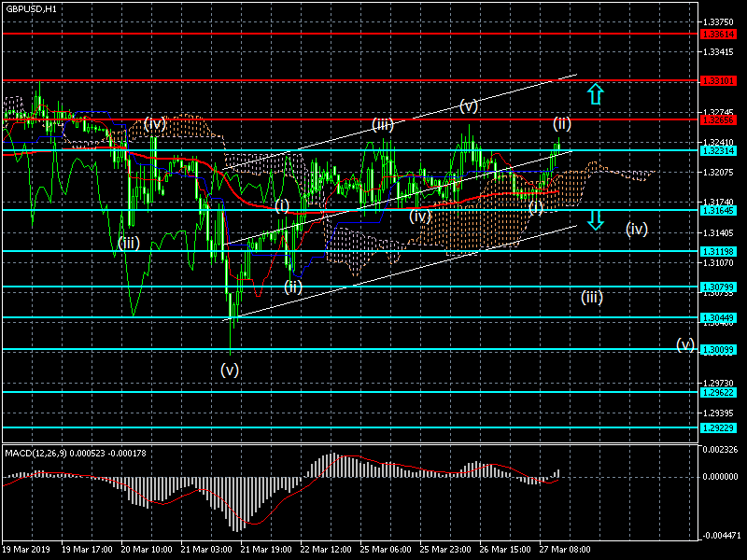Select the (v) wave label below the lowest candle
The width and height of the screenshot is (747, 560).
[230, 370]
